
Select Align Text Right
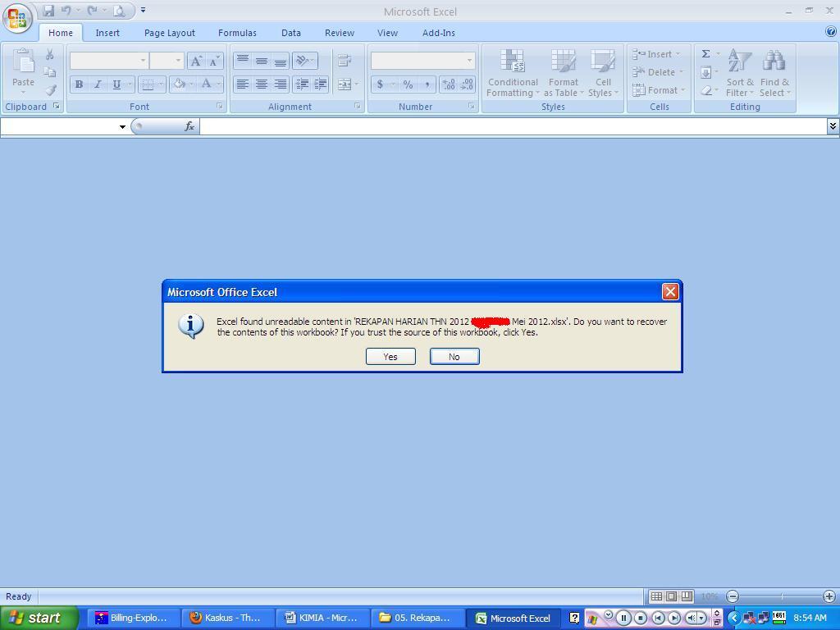tap(281, 84)
